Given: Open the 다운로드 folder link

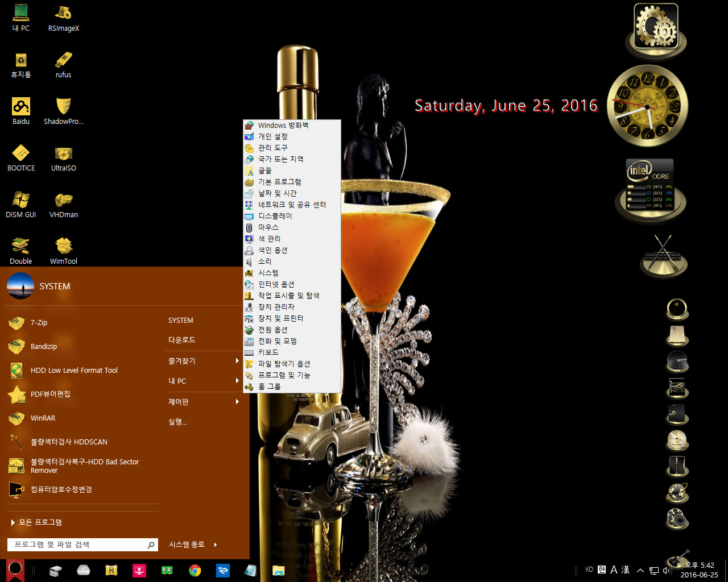Looking at the screenshot, I should coord(181,340).
